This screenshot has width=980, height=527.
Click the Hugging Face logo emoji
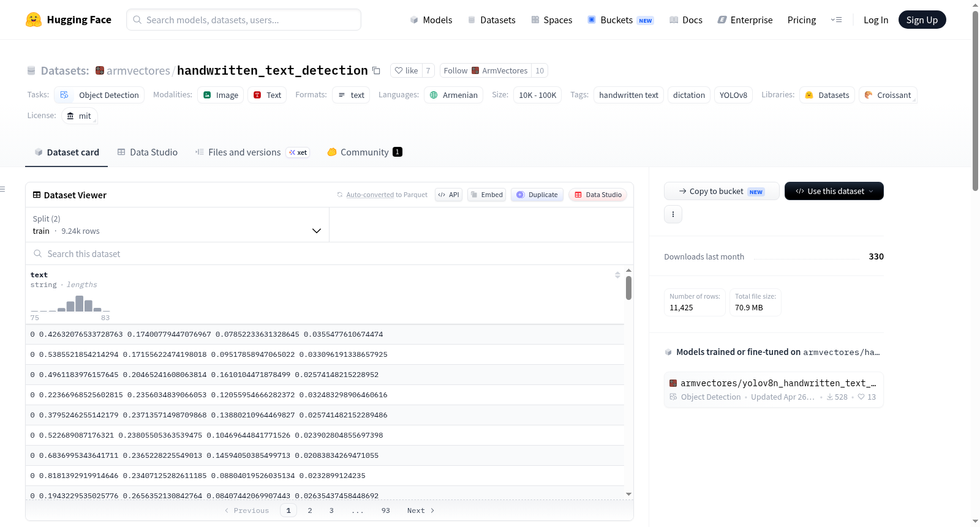click(34, 20)
